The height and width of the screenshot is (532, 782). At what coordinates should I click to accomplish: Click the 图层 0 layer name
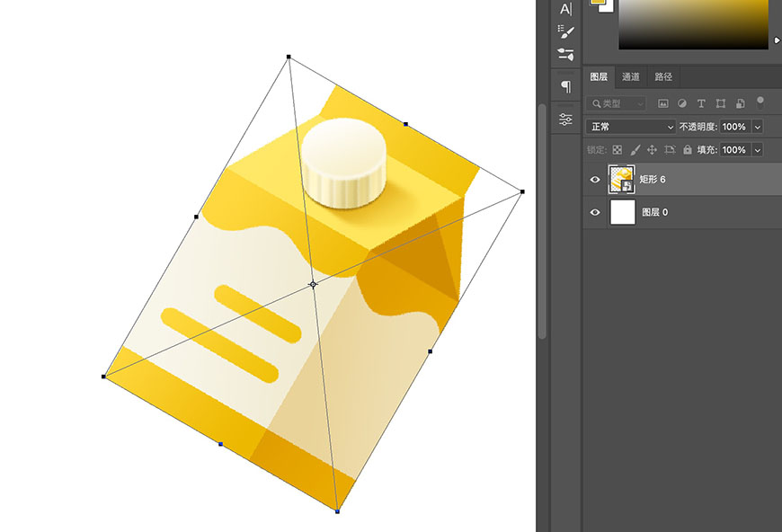tap(655, 212)
